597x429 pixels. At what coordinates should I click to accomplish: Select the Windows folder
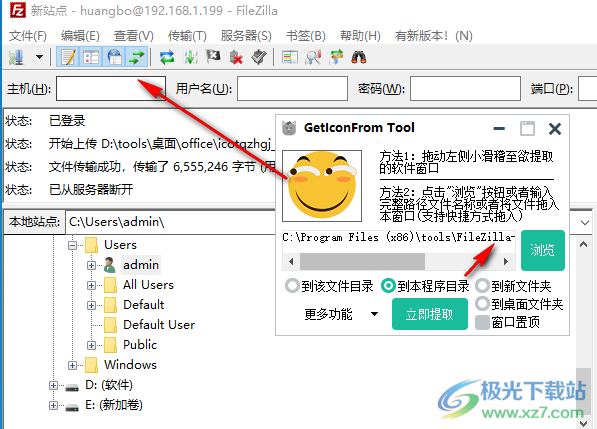tap(131, 365)
